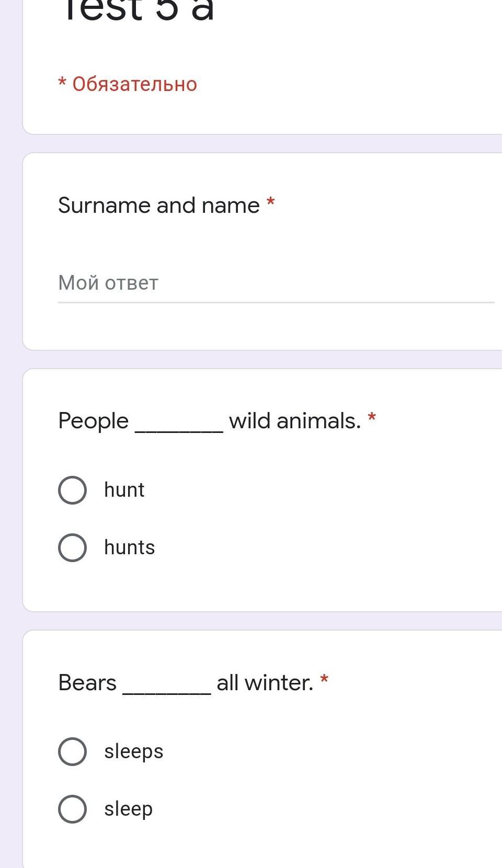This screenshot has width=502, height=868.
Task: Click the 'Мой ответ' surname answer field
Action: [x=276, y=283]
